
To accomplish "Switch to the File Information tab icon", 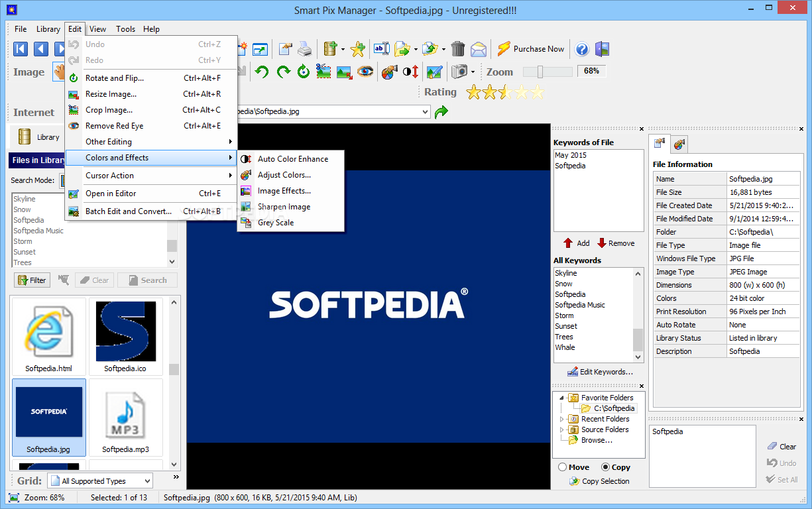I will (x=660, y=143).
